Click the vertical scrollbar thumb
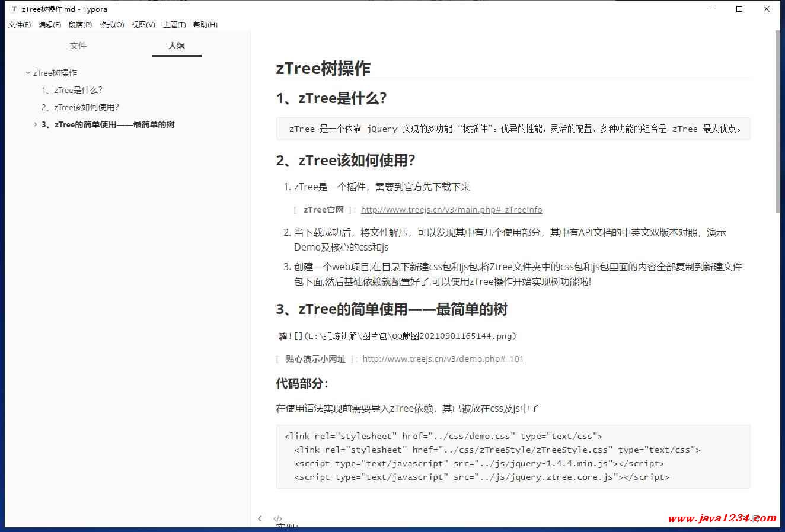 point(778,121)
